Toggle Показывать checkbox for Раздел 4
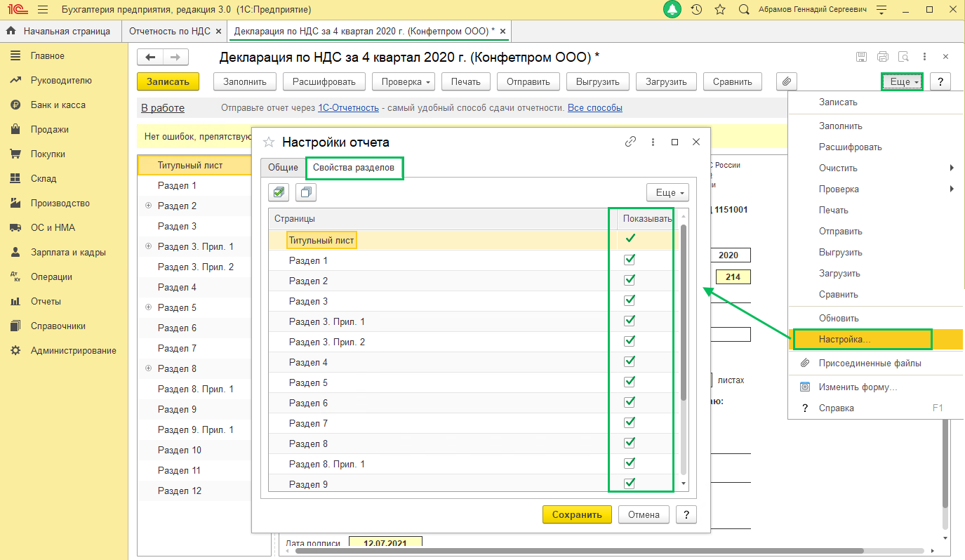 click(630, 362)
